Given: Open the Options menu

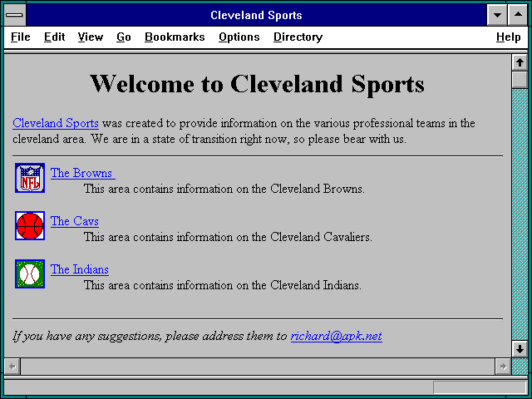Looking at the screenshot, I should pos(239,37).
